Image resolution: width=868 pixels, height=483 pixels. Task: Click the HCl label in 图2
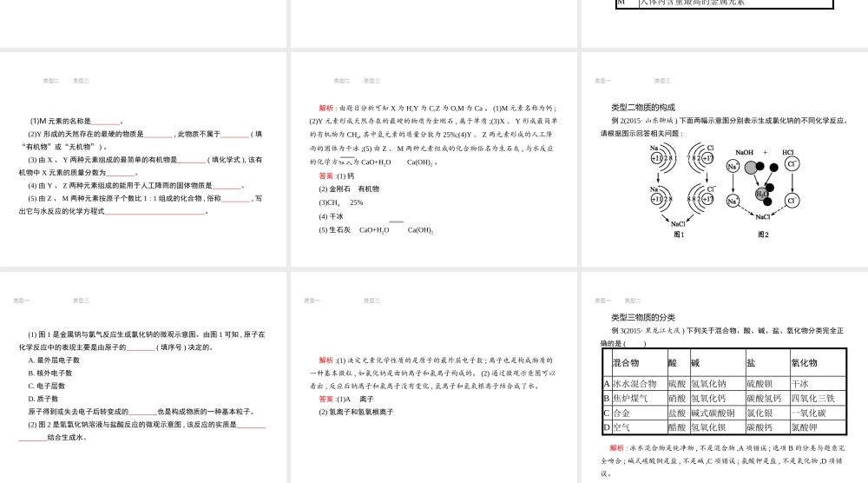coord(788,152)
